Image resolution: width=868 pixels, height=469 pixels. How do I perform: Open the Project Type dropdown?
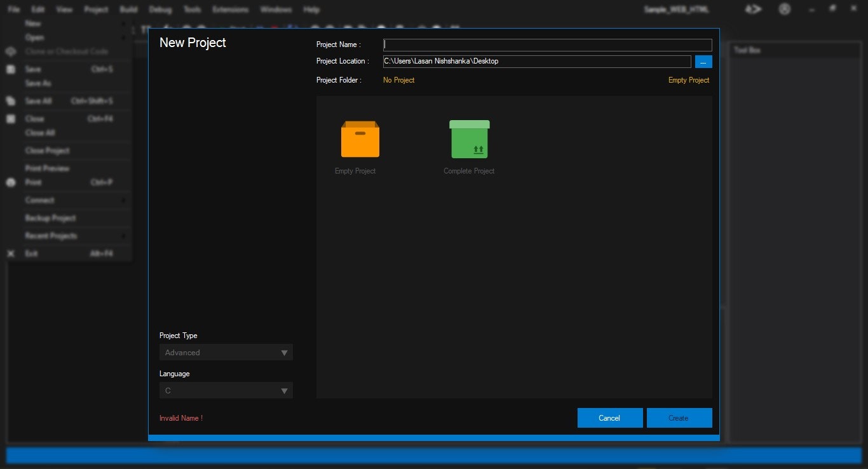pos(226,353)
